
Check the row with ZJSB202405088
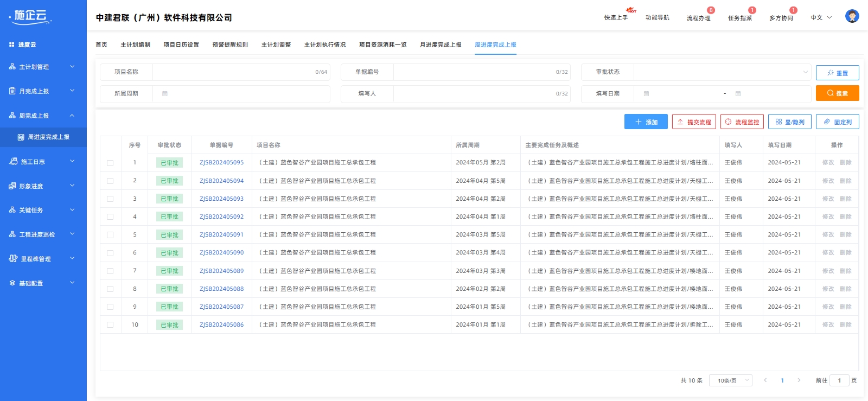click(110, 289)
